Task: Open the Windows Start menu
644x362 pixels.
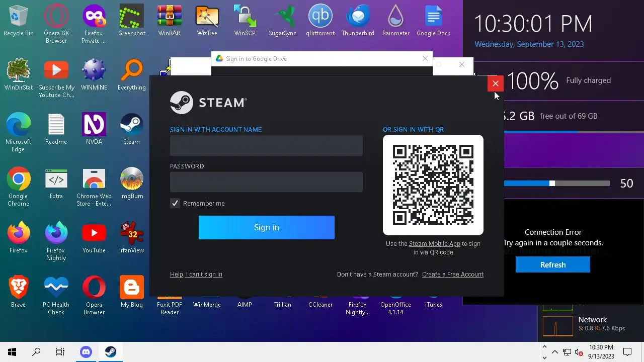Action: click(x=12, y=352)
